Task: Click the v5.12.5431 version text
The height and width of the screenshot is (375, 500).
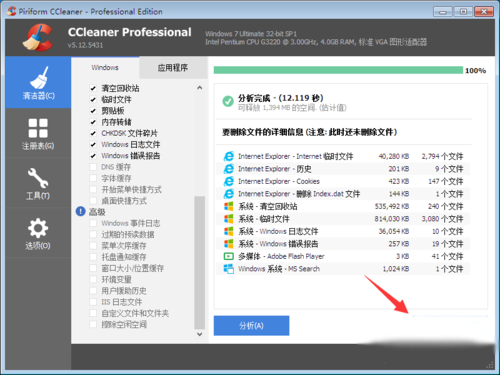Action: pos(85,45)
